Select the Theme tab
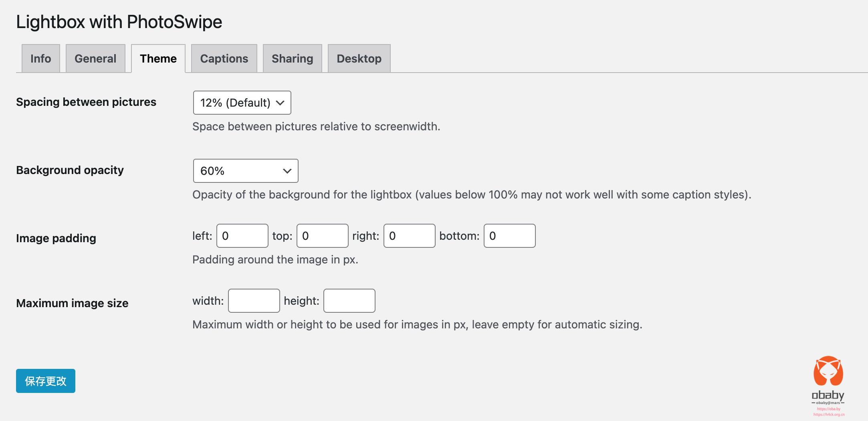868x421 pixels. [158, 59]
